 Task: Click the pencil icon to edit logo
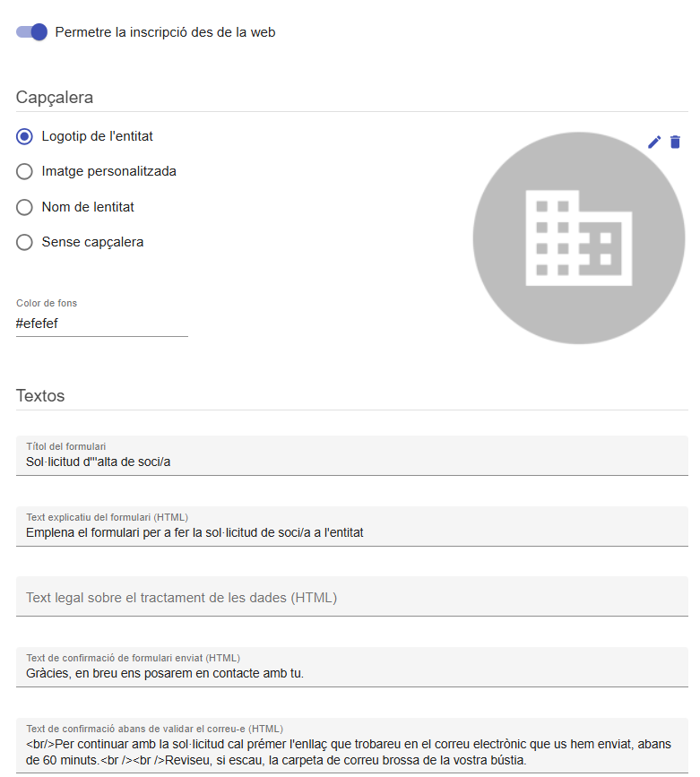654,142
